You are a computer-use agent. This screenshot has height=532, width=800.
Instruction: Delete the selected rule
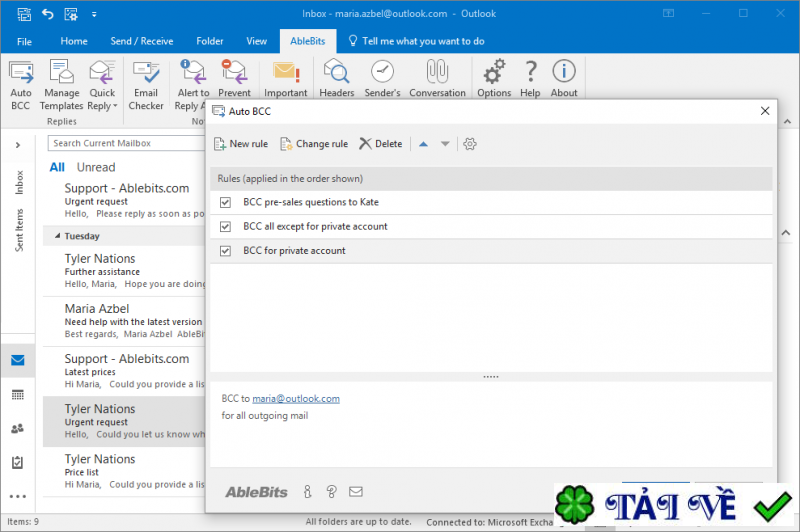click(x=381, y=144)
